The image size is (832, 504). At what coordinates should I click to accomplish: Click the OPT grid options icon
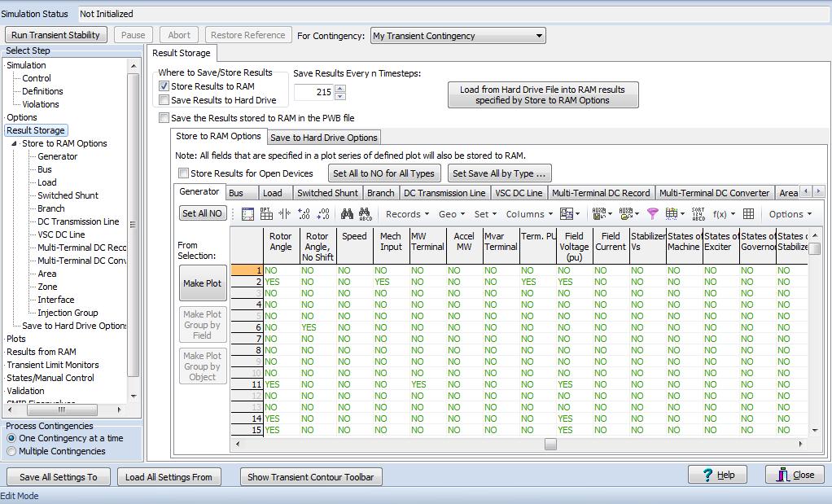(x=266, y=214)
